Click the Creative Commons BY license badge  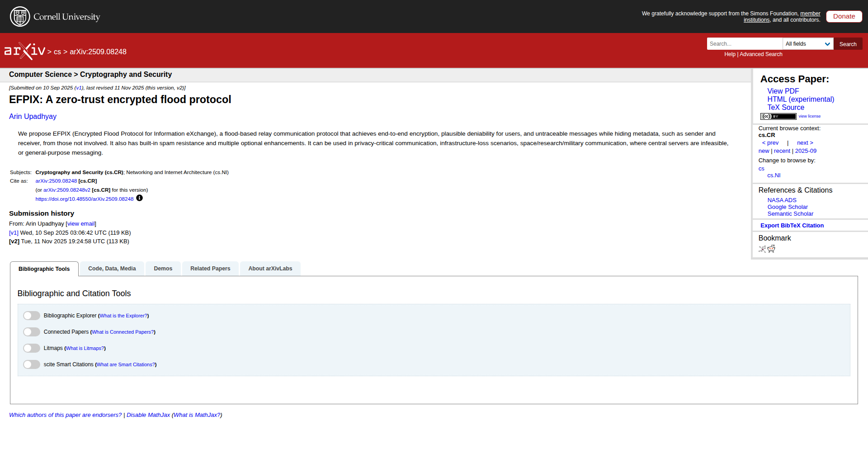[x=778, y=117]
